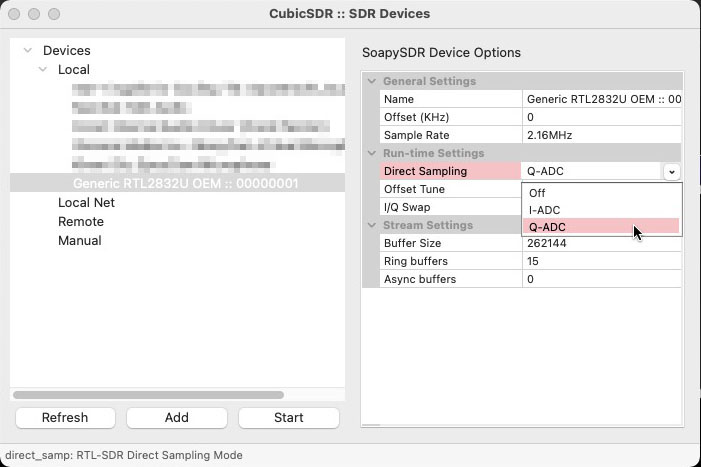Collapse the Stream Settings section
Screen dimensions: 701x467
372,225
